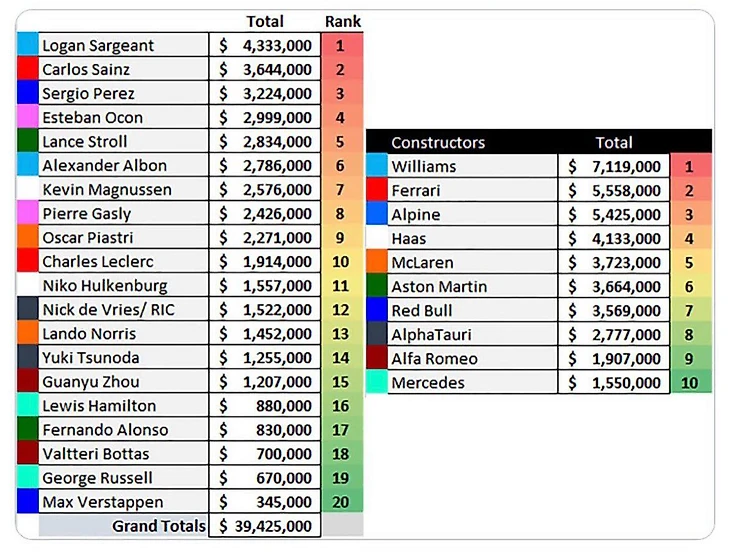
Task: Select the Kevin Magnussen name cell
Action: pyautogui.click(x=122, y=189)
